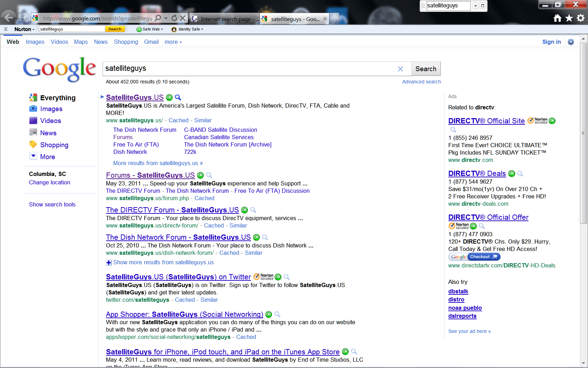This screenshot has width=588, height=368.
Task: Click Show search tools link
Action: (x=52, y=204)
